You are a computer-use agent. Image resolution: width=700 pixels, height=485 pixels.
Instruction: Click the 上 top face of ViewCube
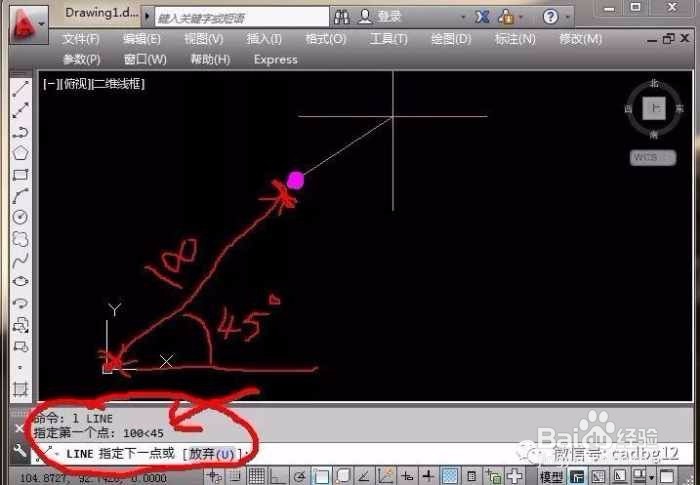click(654, 108)
